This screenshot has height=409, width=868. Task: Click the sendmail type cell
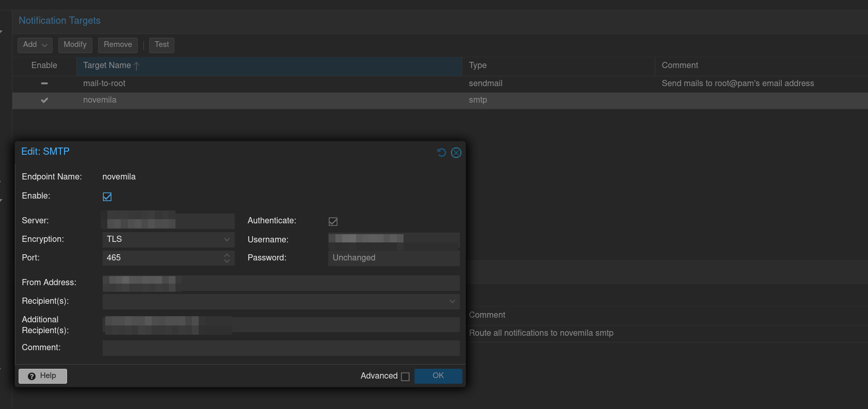[x=486, y=84]
